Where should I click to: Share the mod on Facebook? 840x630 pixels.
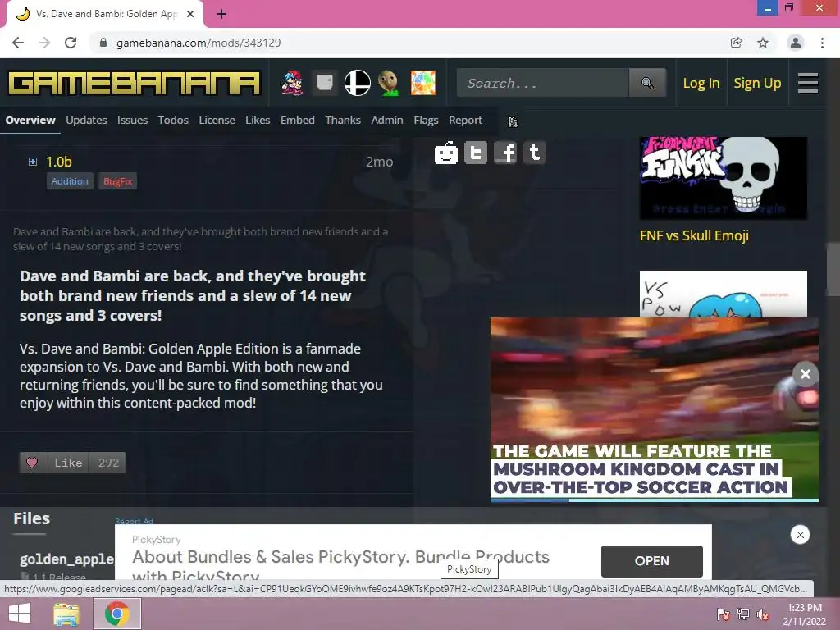click(x=505, y=153)
